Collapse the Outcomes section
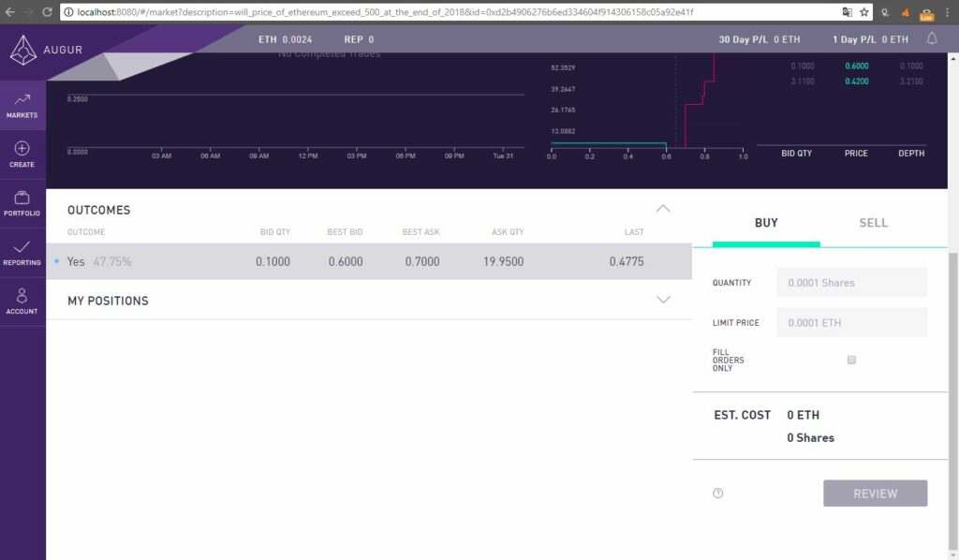The image size is (959, 560). (x=663, y=209)
